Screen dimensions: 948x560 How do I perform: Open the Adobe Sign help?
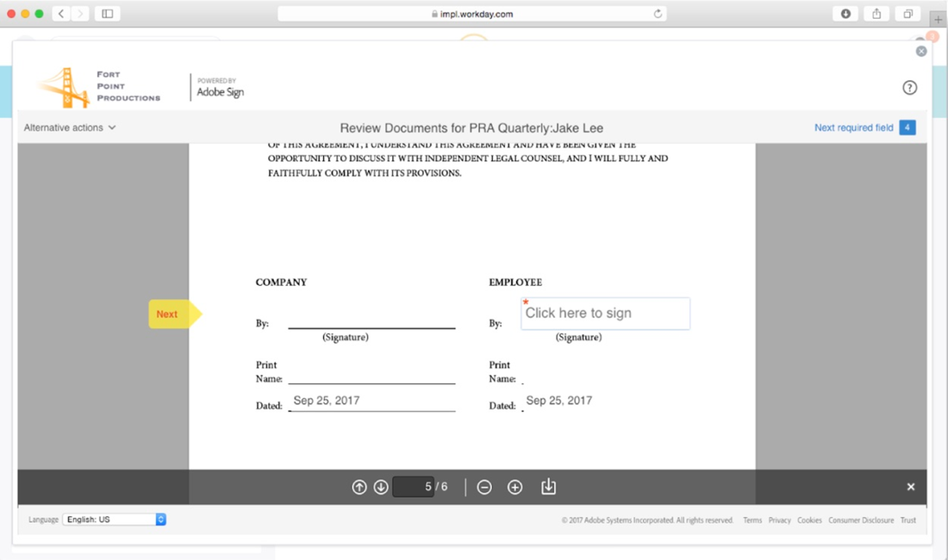909,87
